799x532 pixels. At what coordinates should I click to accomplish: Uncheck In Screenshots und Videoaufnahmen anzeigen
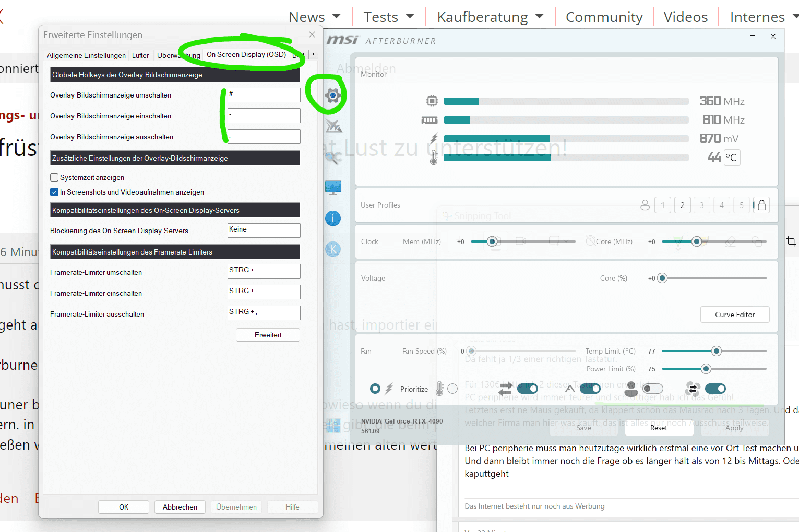point(54,192)
